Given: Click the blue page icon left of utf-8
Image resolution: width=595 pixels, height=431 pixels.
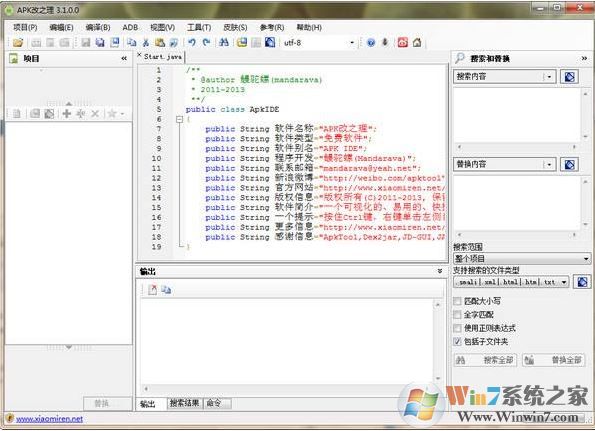Looking at the screenshot, I should (270, 42).
